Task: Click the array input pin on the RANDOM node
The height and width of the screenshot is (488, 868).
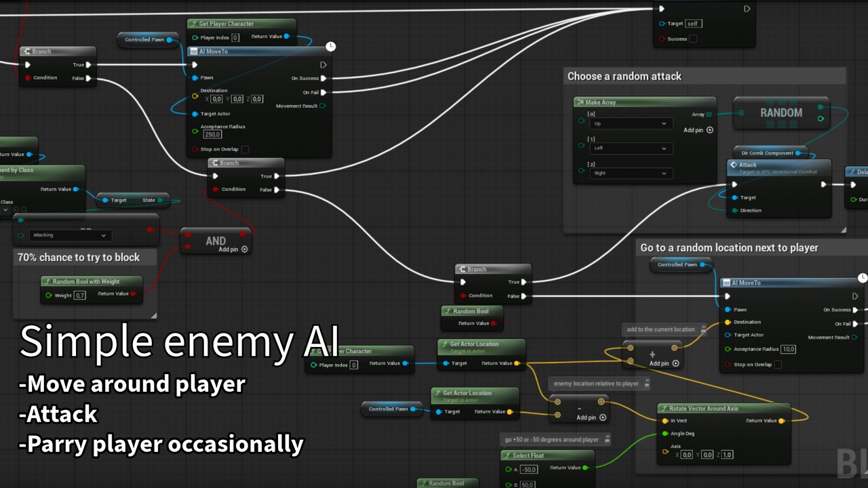Action: [741, 113]
